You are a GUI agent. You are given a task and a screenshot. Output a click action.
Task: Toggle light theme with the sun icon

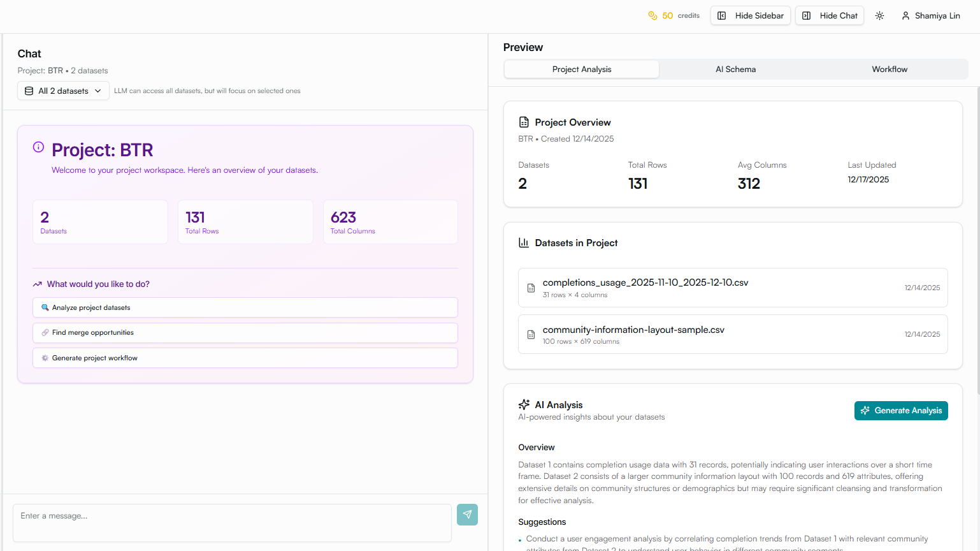tap(879, 15)
